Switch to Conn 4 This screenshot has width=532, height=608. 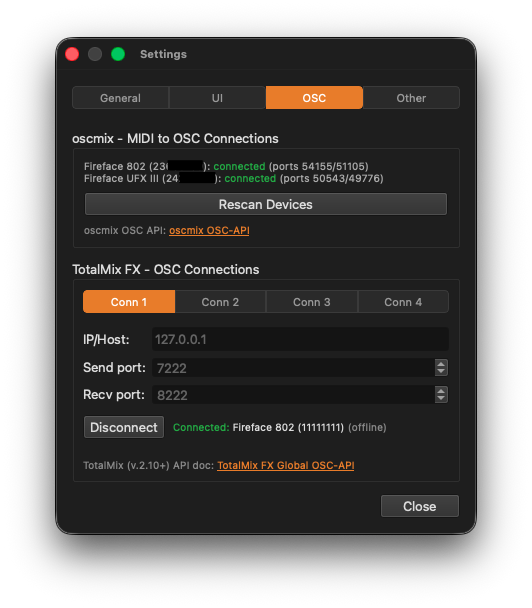click(x=403, y=302)
